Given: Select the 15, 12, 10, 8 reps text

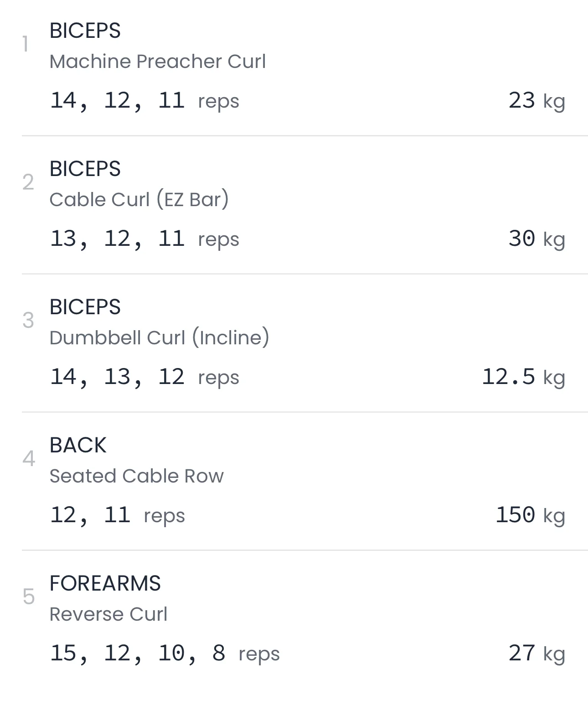Looking at the screenshot, I should (164, 654).
